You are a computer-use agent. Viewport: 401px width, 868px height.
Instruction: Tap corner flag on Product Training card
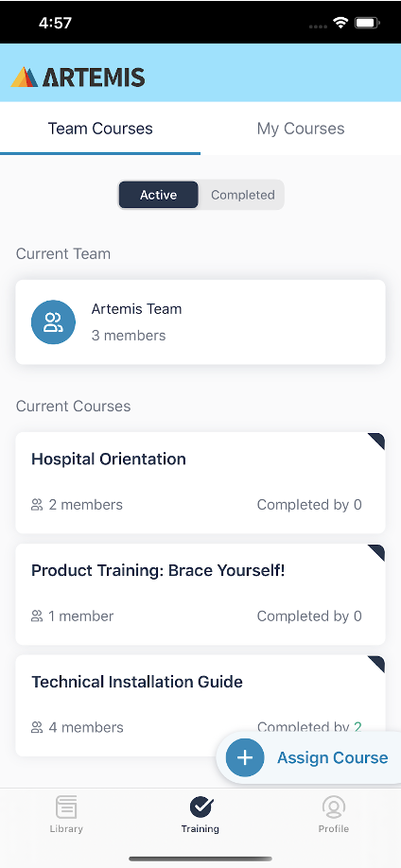tap(377, 551)
